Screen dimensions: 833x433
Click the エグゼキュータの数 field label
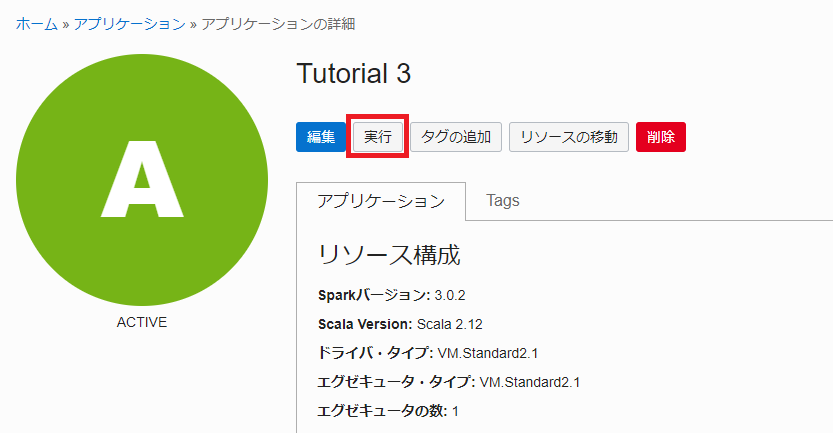[382, 411]
